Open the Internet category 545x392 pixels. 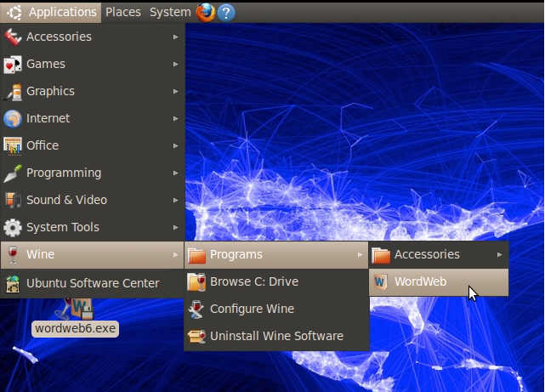pos(92,118)
